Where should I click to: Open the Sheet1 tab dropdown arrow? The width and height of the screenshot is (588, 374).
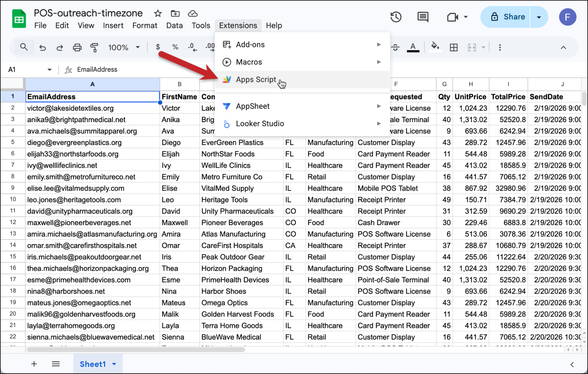click(x=114, y=364)
